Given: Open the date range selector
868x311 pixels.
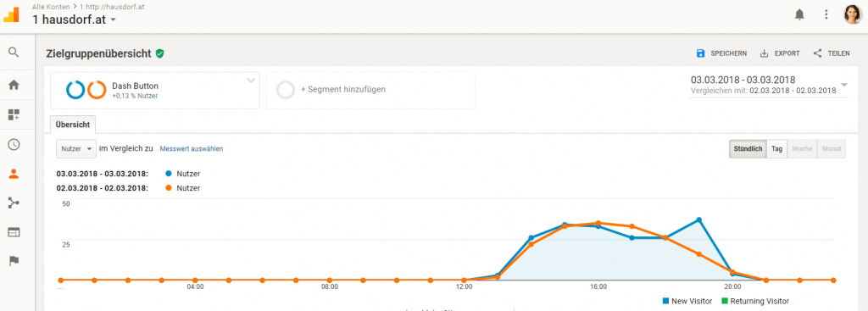Looking at the screenshot, I should click(768, 85).
